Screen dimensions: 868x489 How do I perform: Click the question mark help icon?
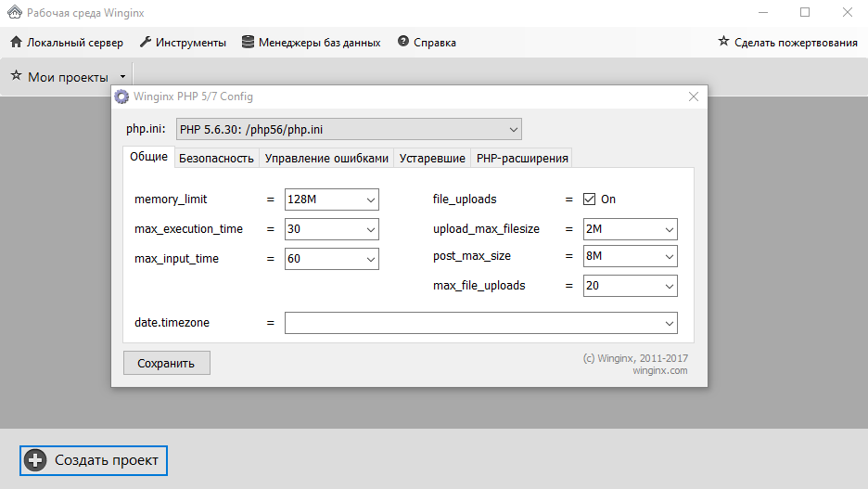[403, 42]
